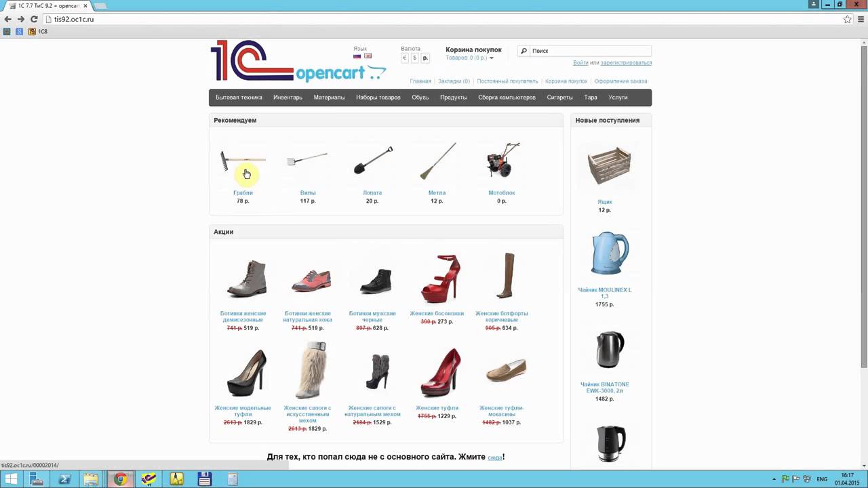The width and height of the screenshot is (868, 488).
Task: Open the Сборка компьютеров category menu
Action: (x=507, y=98)
